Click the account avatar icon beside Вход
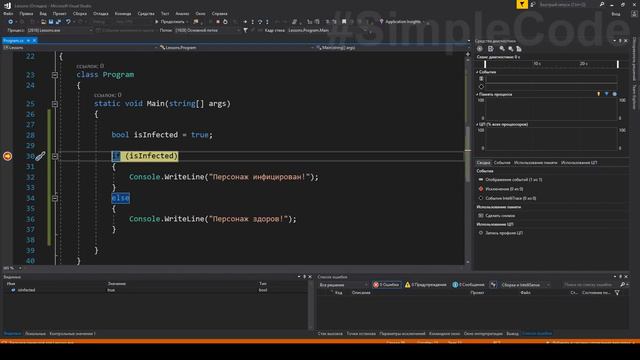The height and width of the screenshot is (360, 640). click(634, 13)
